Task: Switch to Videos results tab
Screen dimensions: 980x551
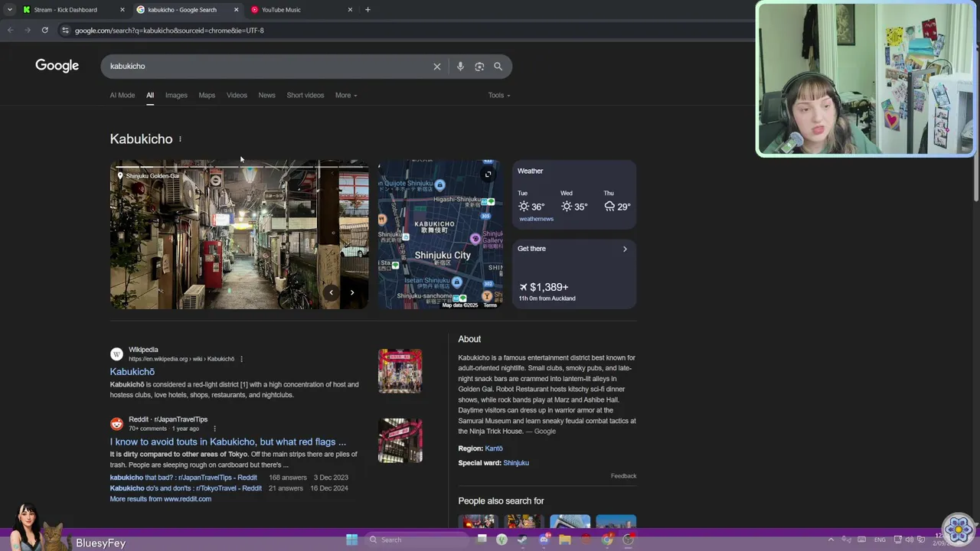Action: click(237, 96)
